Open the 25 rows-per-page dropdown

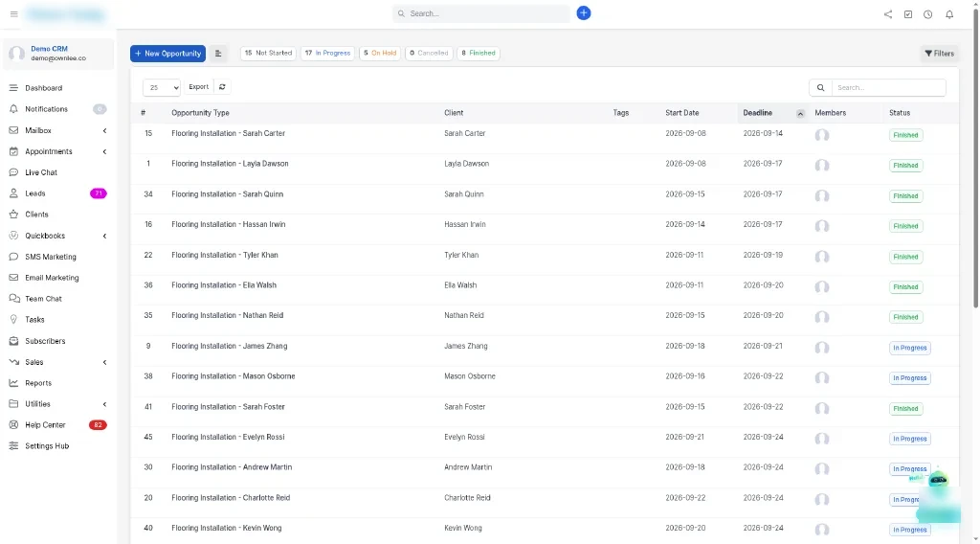coord(162,87)
